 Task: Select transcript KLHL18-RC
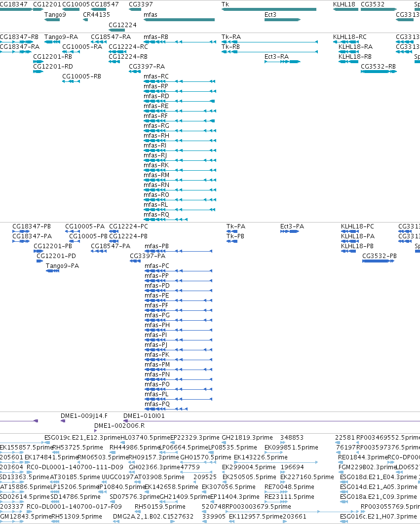point(350,37)
